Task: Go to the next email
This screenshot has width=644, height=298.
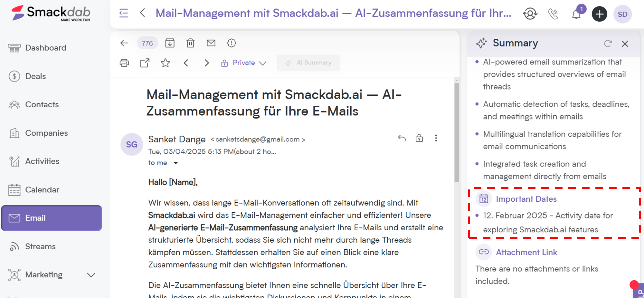Action: 207,63
